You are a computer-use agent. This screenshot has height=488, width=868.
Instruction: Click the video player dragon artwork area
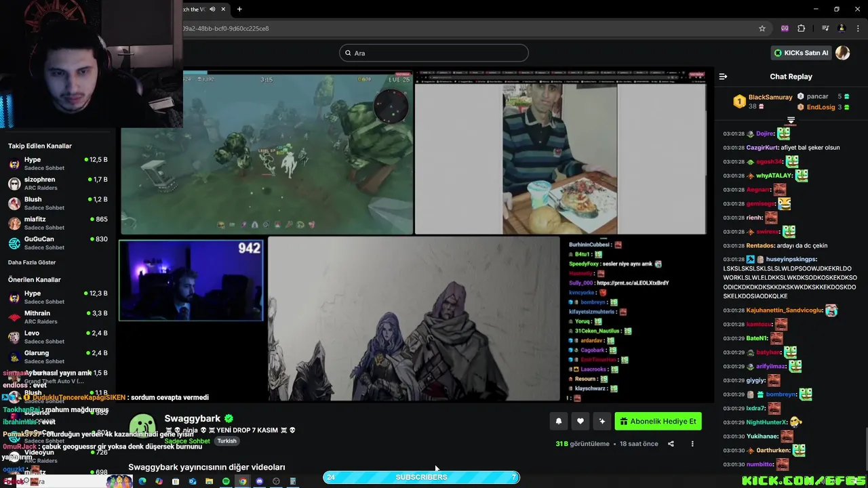tap(414, 319)
